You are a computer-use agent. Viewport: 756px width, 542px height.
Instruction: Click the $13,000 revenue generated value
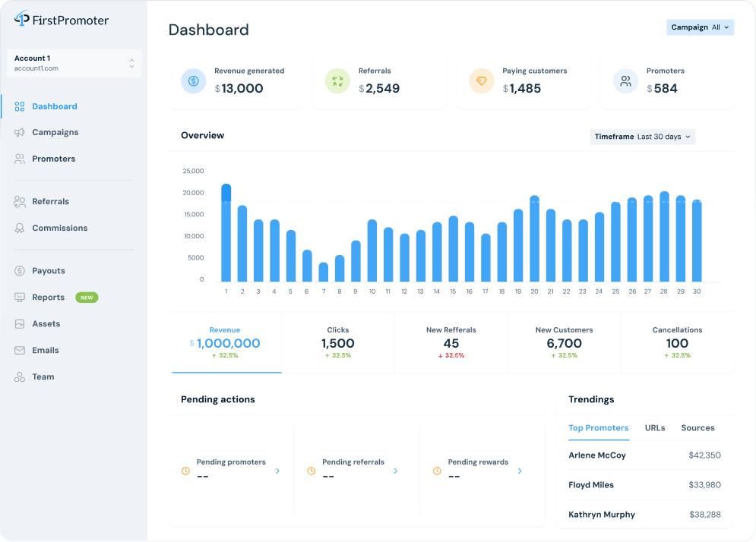coord(239,89)
